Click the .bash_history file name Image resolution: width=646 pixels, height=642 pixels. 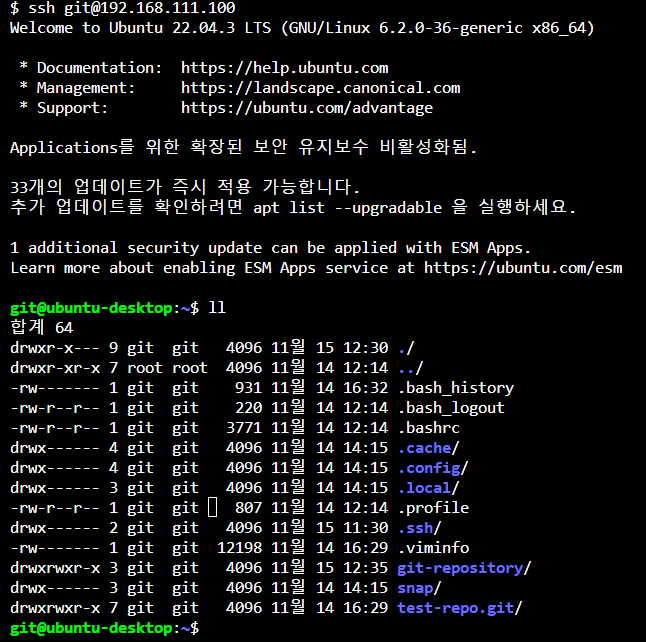pos(456,388)
